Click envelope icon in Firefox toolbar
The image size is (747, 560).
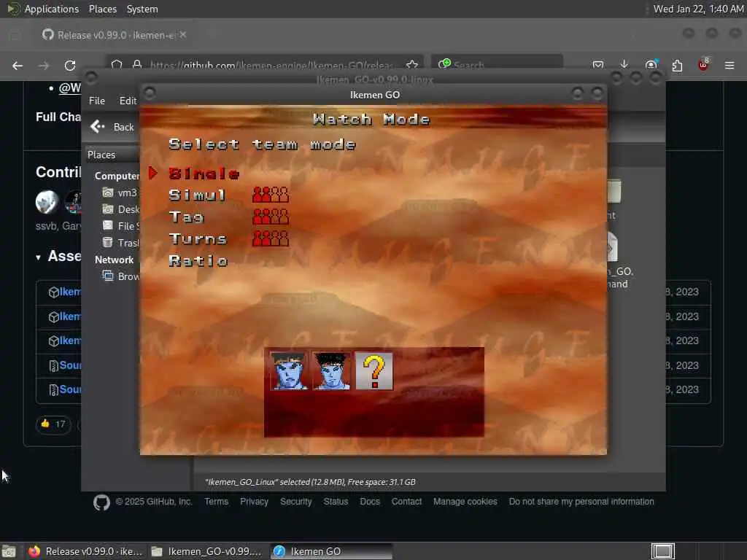598,65
